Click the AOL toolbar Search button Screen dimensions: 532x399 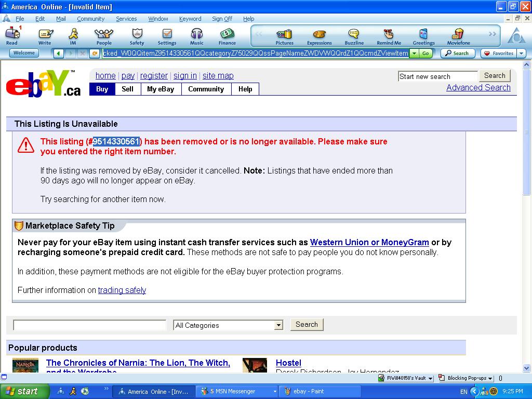[457, 54]
